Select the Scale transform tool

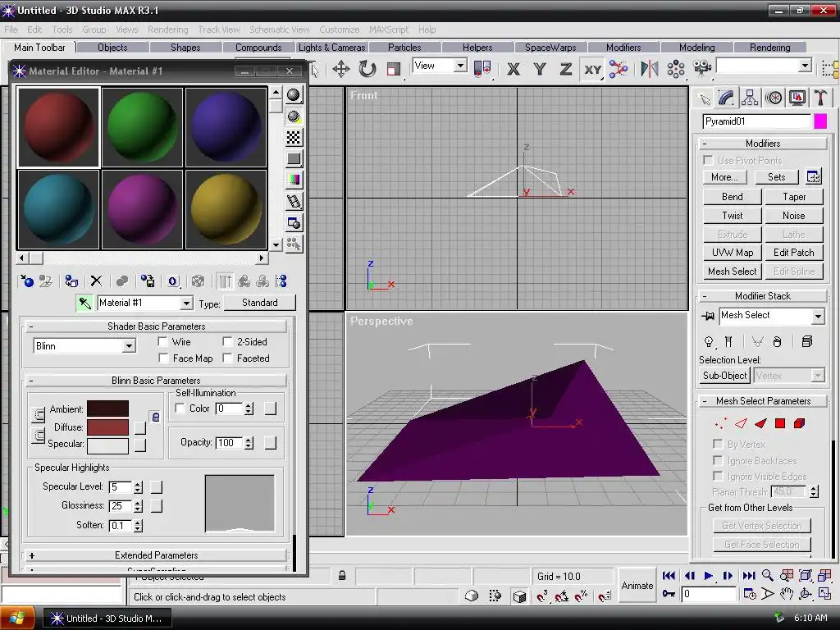[394, 69]
